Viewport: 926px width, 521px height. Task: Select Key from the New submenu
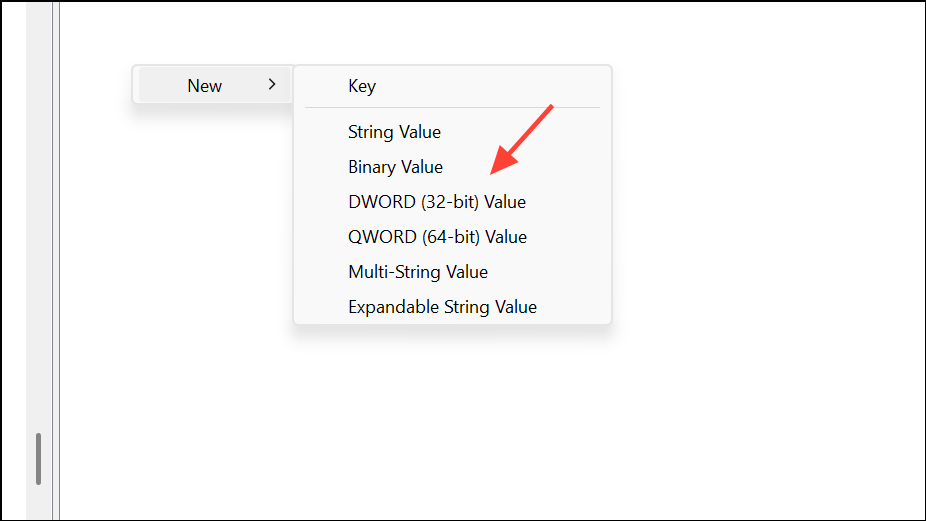click(x=362, y=86)
